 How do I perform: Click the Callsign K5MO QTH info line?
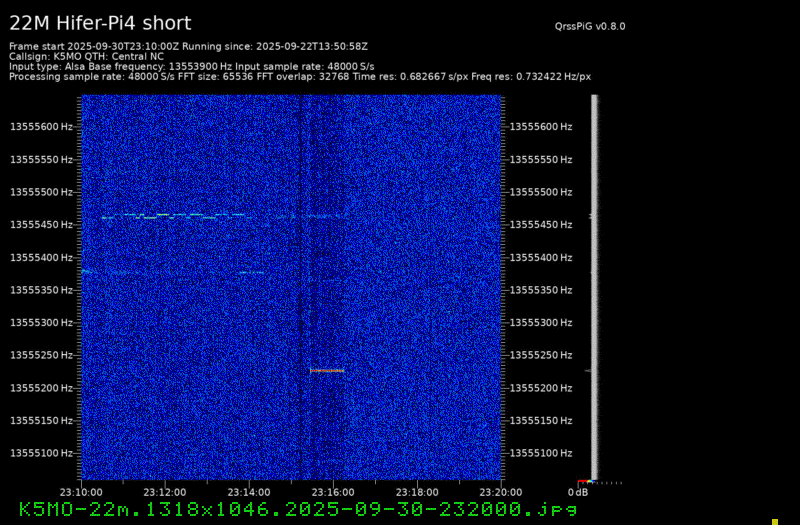pos(86,56)
